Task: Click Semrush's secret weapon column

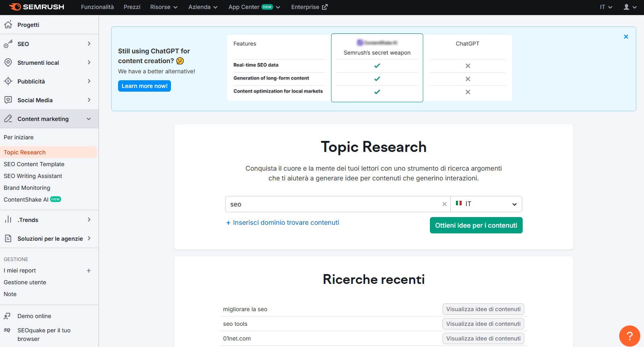Action: pyautogui.click(x=377, y=68)
